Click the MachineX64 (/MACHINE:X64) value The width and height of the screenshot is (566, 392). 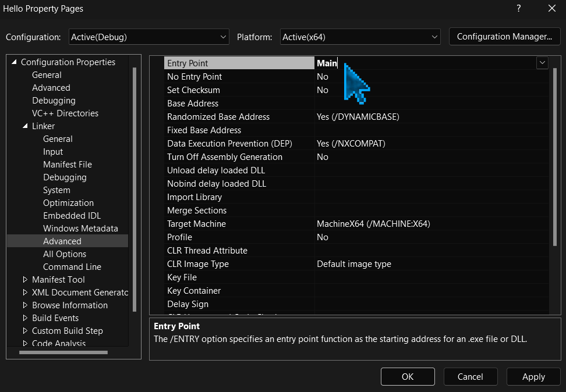pos(373,223)
